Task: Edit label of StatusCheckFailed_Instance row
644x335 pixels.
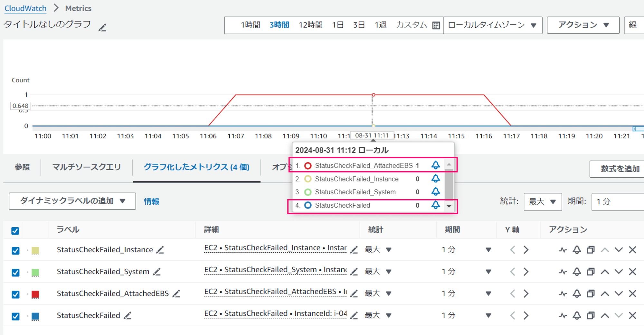Action: point(160,250)
